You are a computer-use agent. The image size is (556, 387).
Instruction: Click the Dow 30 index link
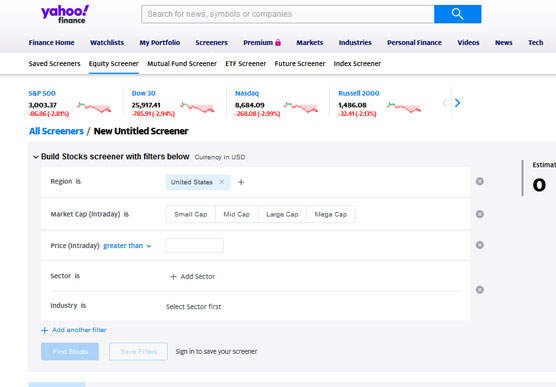tap(143, 93)
